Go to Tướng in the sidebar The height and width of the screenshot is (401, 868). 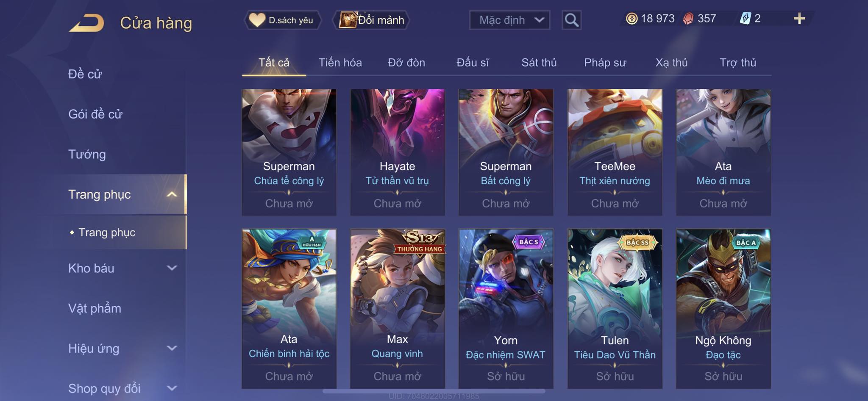87,154
